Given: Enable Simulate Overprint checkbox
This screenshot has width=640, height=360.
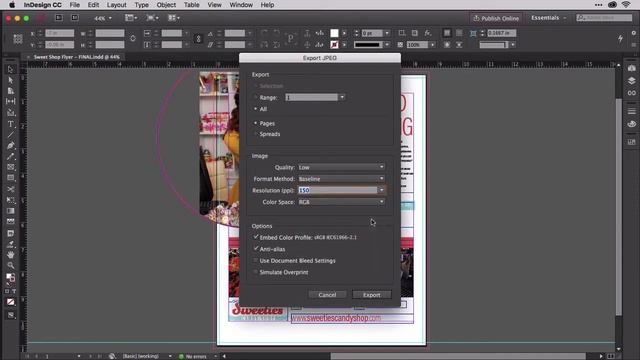Looking at the screenshot, I should point(256,272).
